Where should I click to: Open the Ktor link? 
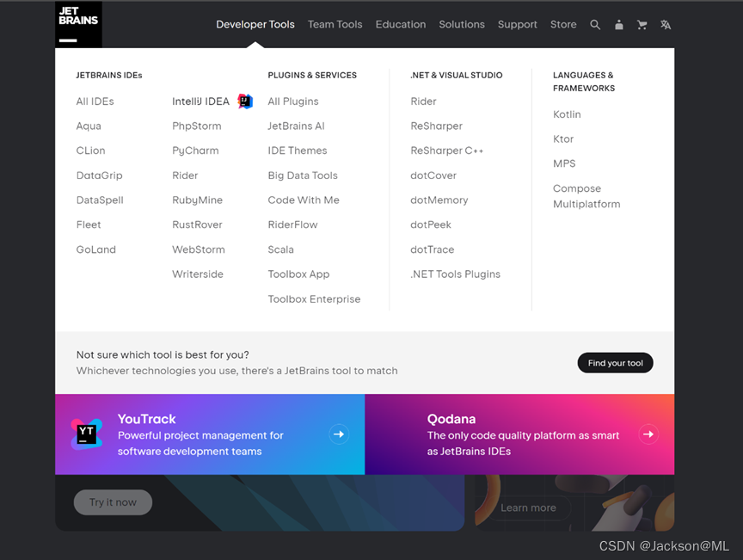point(563,139)
